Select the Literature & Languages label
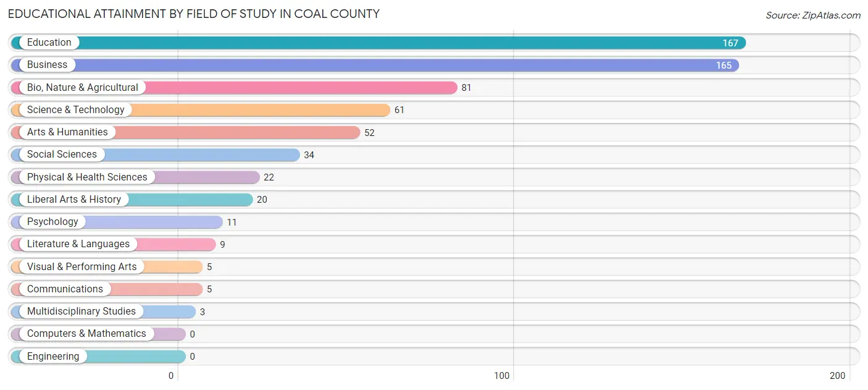 pyautogui.click(x=78, y=244)
